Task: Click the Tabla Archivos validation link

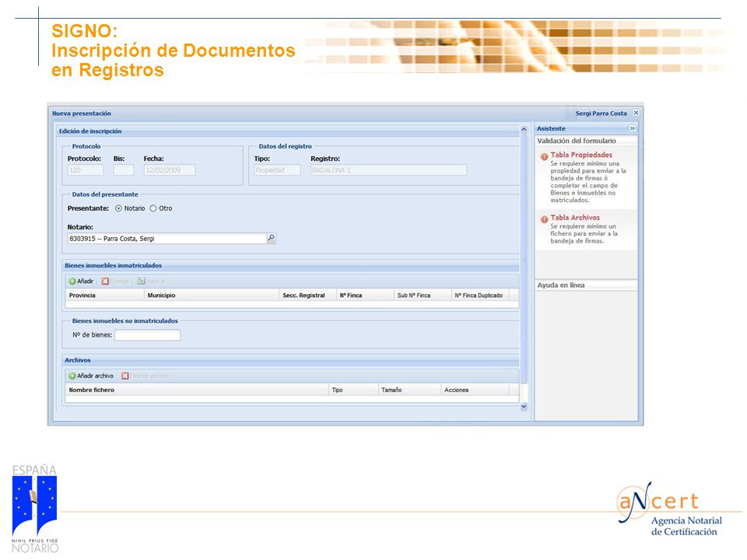Action: pos(575,218)
